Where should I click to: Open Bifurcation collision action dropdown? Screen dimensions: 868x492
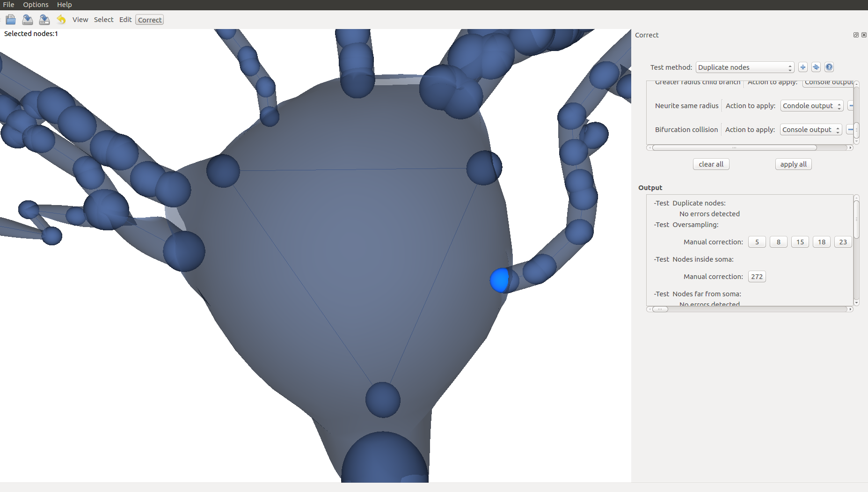pos(810,130)
